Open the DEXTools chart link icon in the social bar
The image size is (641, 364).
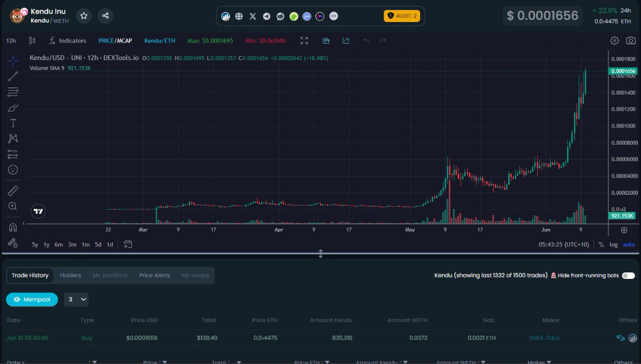click(225, 16)
